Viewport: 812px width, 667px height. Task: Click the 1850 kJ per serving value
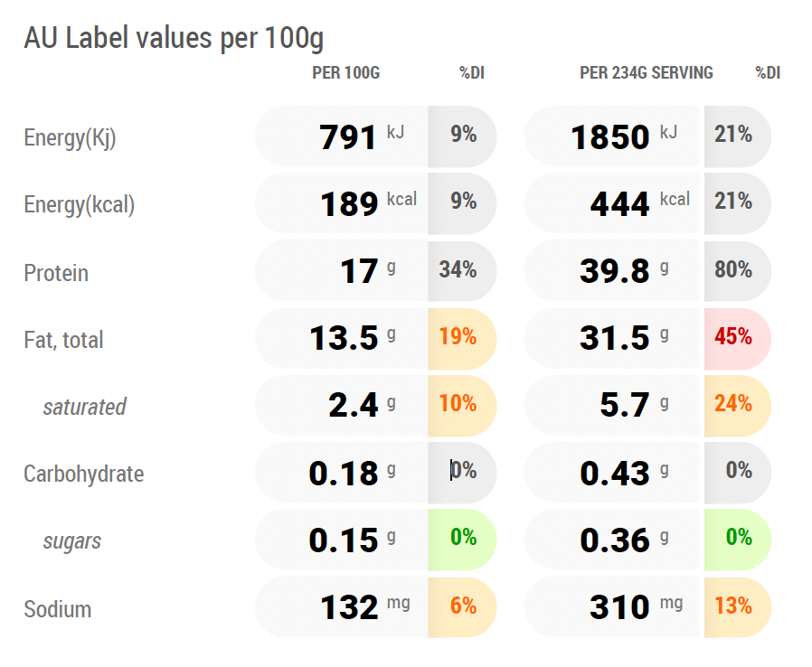(x=611, y=136)
